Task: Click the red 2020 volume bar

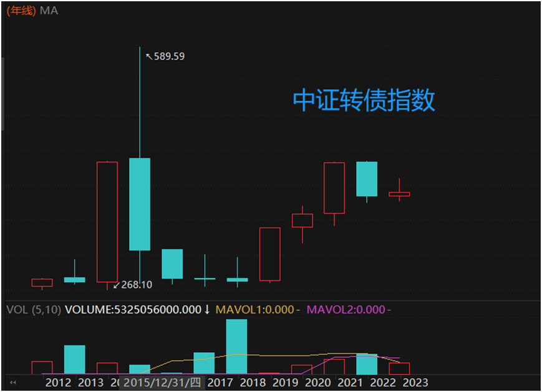Action: (x=302, y=370)
